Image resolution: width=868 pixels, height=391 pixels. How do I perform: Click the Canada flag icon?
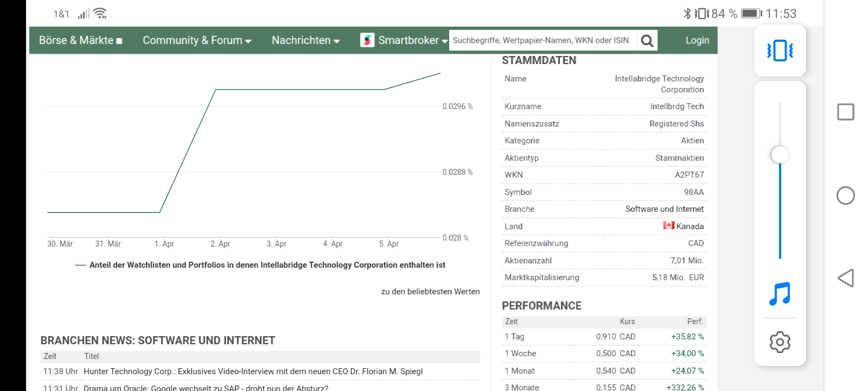pos(668,225)
